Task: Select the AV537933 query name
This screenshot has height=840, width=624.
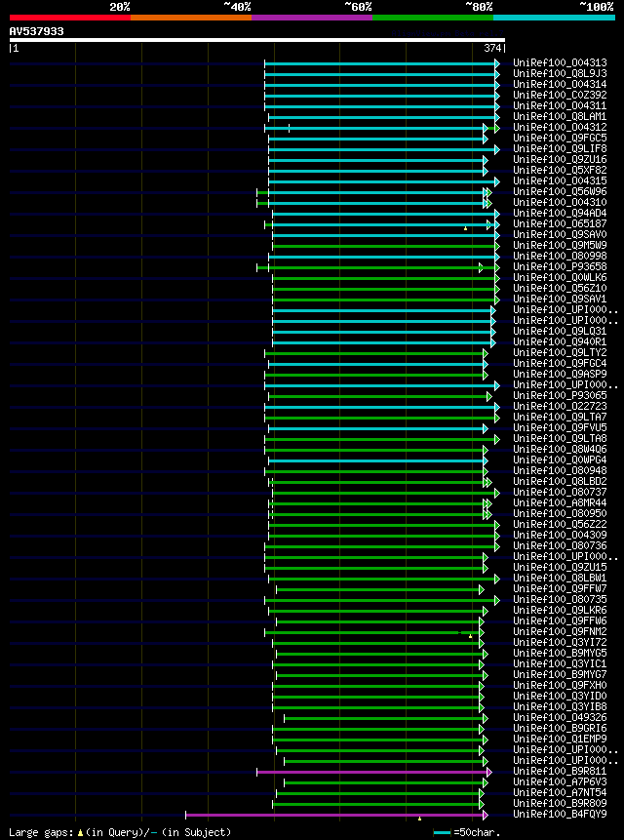Action: [x=36, y=31]
